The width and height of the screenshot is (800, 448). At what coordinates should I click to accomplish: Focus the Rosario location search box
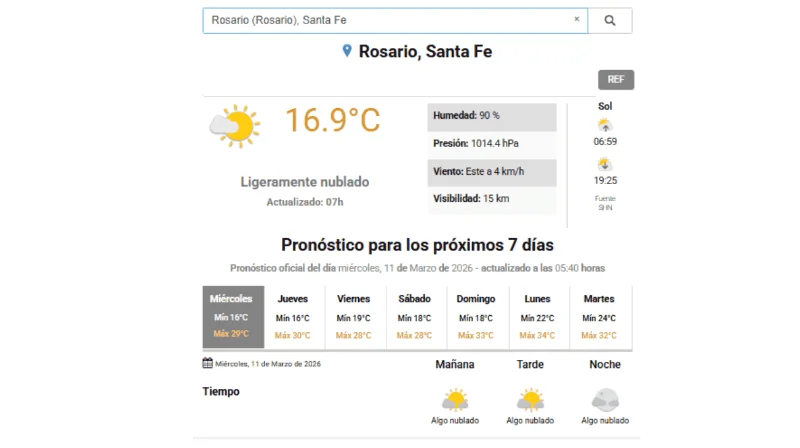(x=395, y=20)
